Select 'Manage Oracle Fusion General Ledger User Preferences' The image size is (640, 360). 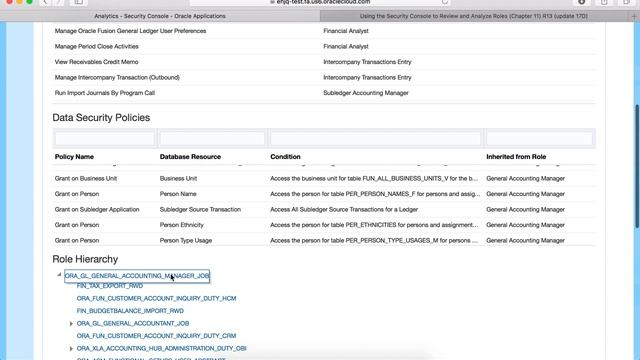pos(130,31)
